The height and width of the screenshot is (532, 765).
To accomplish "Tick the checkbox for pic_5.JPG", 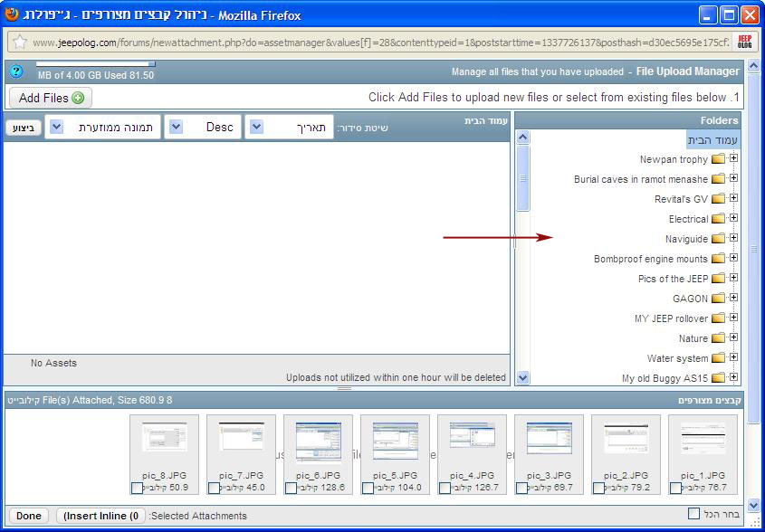I will pyautogui.click(x=368, y=488).
